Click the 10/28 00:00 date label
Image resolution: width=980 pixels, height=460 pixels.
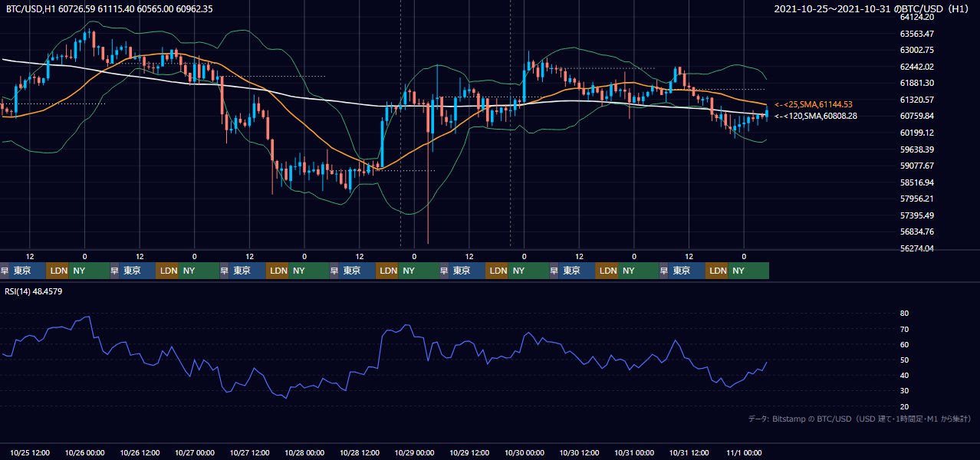(304, 452)
